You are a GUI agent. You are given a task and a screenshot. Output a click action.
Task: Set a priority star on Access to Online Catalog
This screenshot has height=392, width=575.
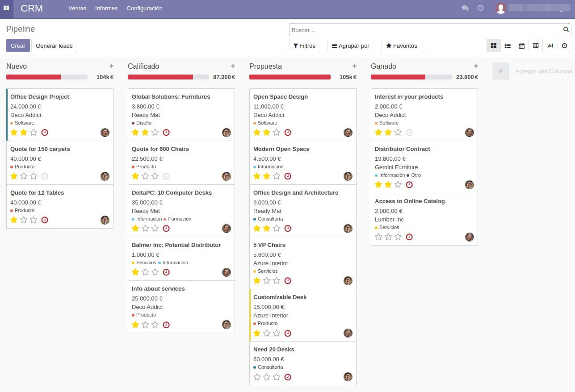[378, 237]
